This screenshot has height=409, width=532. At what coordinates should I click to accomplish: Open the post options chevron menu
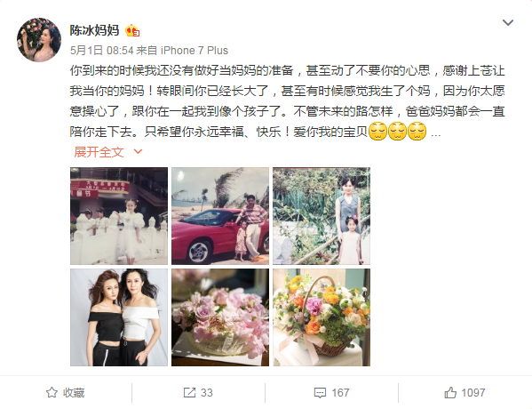click(507, 22)
